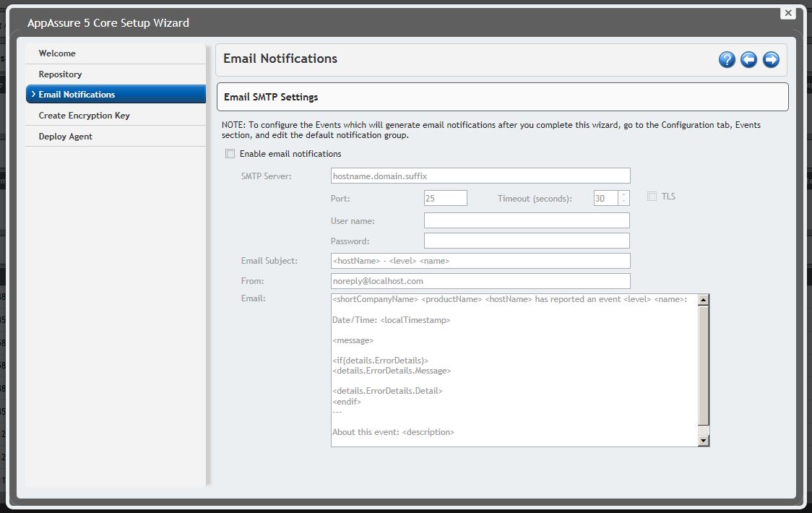Toggle the TLS checkbox
Image resolution: width=812 pixels, height=513 pixels.
pyautogui.click(x=652, y=197)
